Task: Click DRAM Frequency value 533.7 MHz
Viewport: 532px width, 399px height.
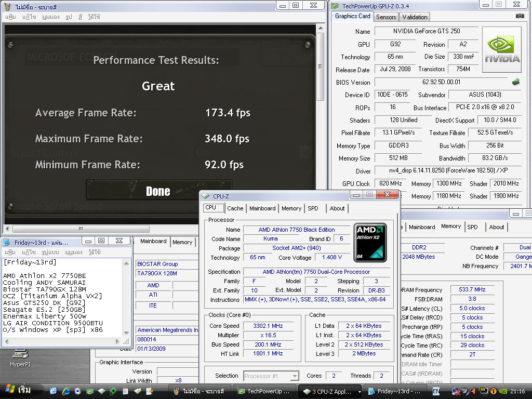Action: coord(472,289)
